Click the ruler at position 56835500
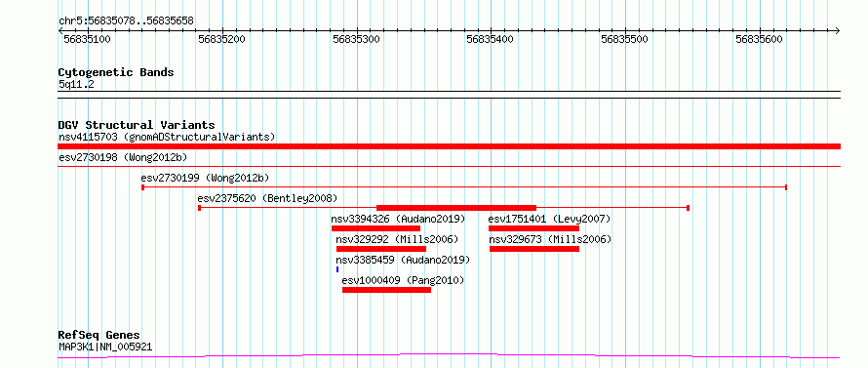 625,39
